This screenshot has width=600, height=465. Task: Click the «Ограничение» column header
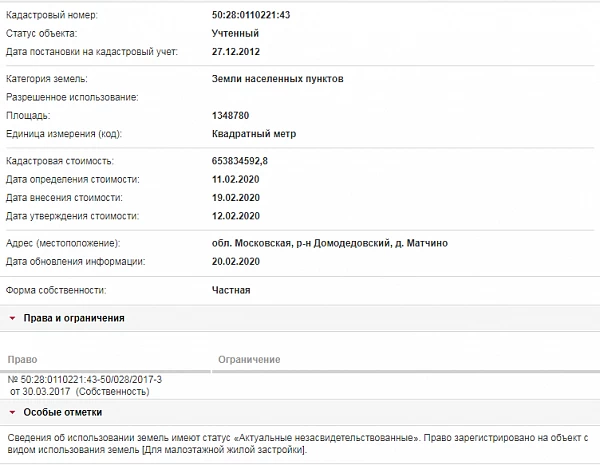[x=248, y=359]
